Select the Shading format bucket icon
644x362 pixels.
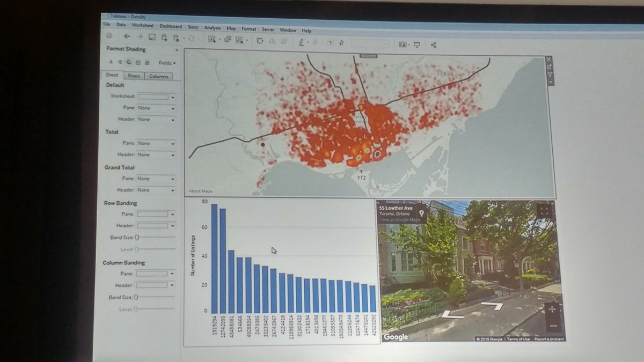click(129, 62)
